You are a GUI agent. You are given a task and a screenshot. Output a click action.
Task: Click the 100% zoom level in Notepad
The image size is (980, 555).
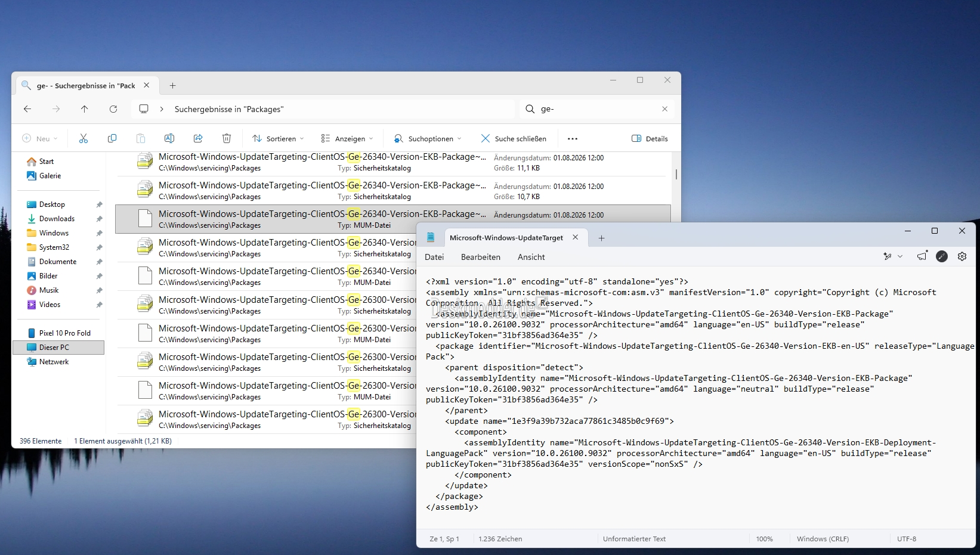[764, 539]
